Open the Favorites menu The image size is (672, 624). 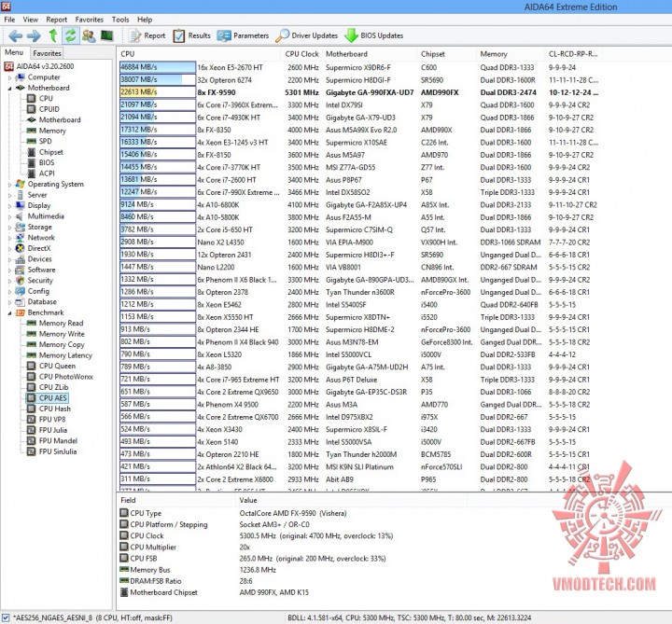[90, 20]
